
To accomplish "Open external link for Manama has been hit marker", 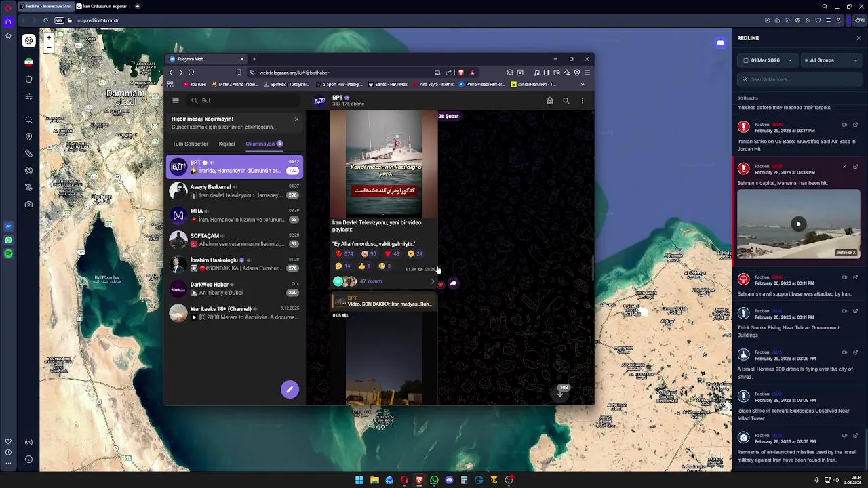I will [x=855, y=166].
